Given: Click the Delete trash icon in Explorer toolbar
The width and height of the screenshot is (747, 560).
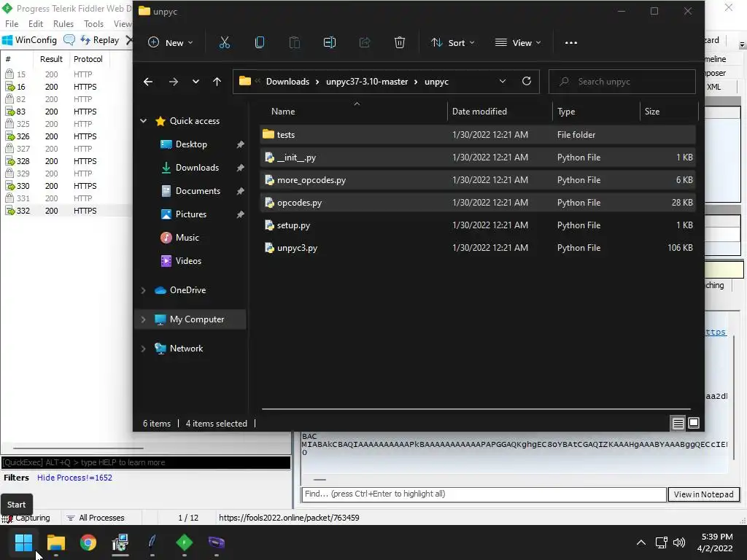Looking at the screenshot, I should tap(400, 43).
